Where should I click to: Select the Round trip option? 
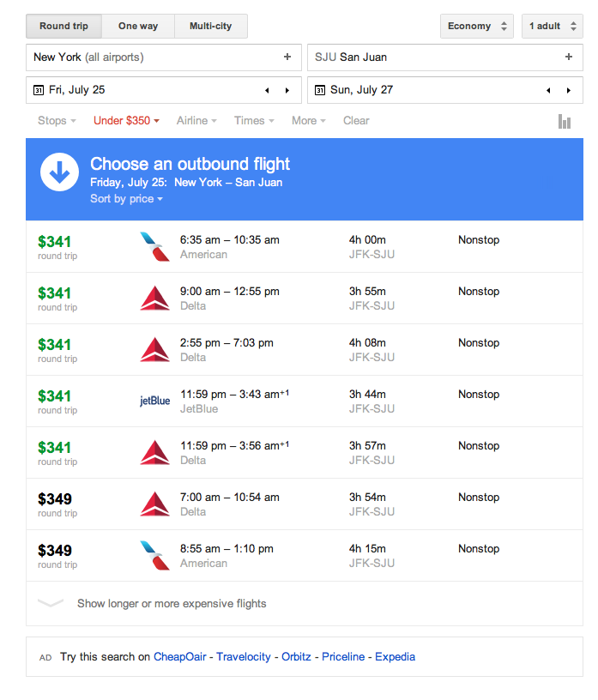point(63,27)
